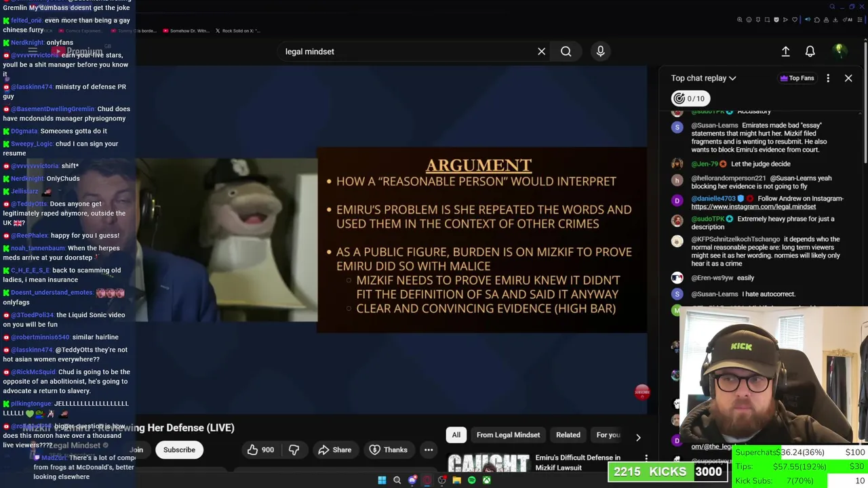Click the red subscribe watermark on video

coord(642,392)
